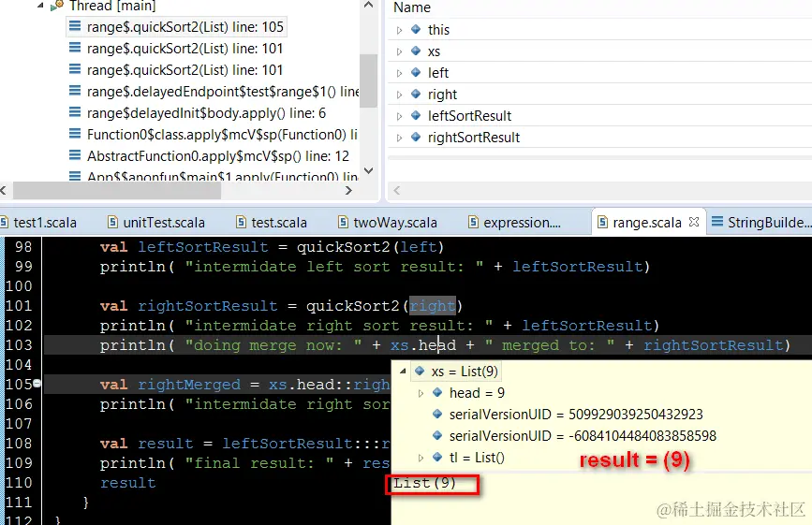
Task: Click the 'rightSortResult' variable diamond icon
Action: (416, 137)
